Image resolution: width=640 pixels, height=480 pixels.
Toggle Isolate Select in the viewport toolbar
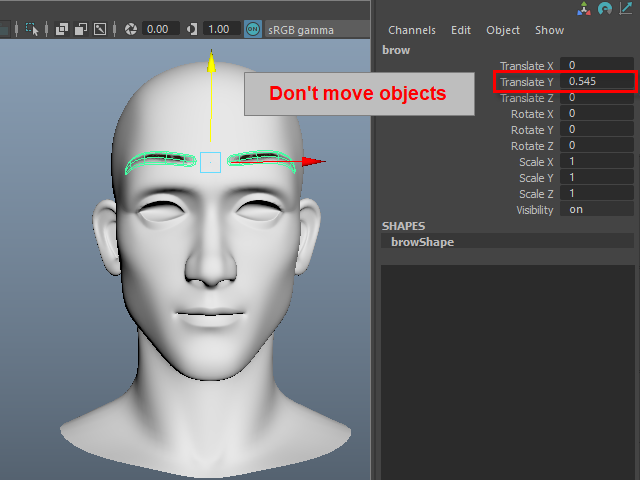32,29
